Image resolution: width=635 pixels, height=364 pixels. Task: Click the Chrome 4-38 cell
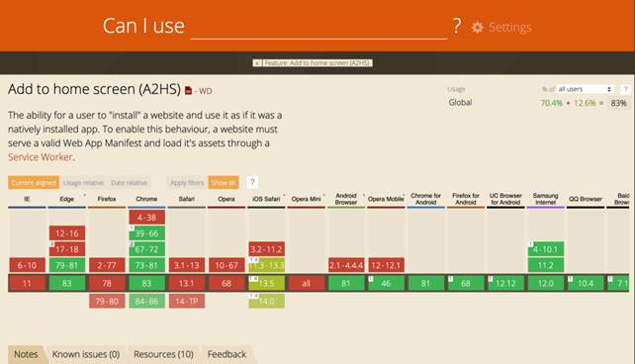pos(146,218)
